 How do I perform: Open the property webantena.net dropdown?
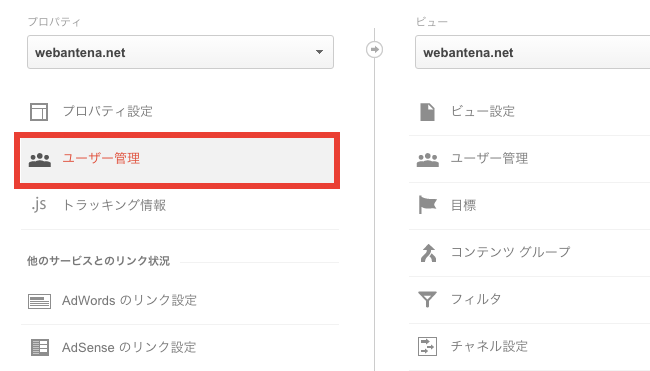180,52
